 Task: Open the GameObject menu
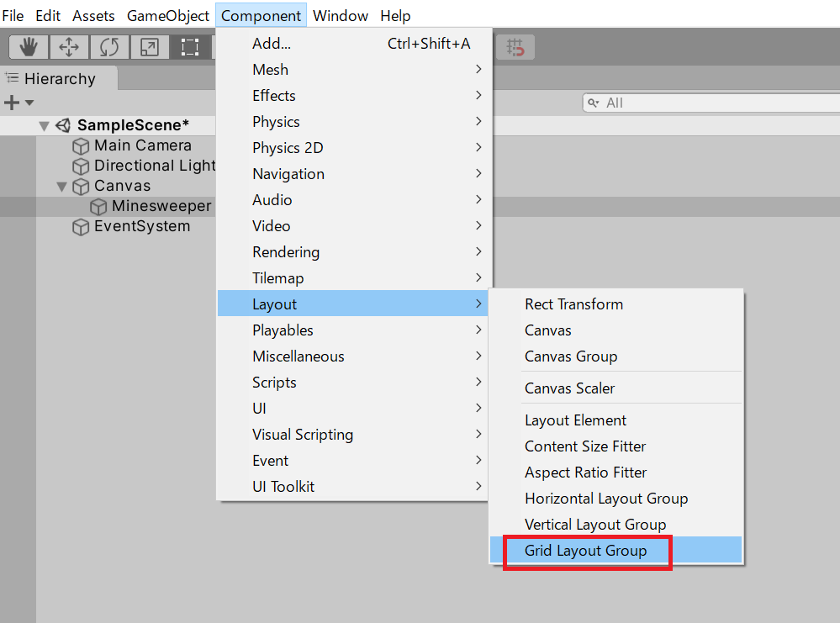click(x=167, y=16)
